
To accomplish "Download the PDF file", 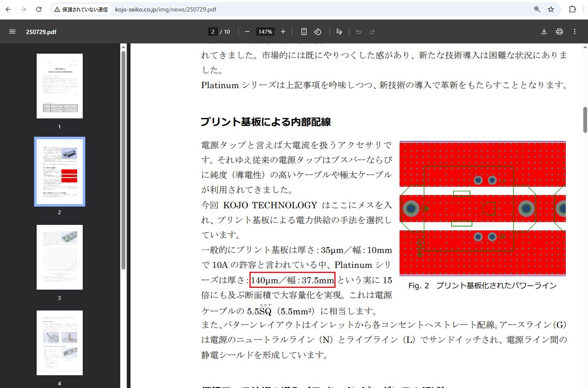I will (x=544, y=32).
